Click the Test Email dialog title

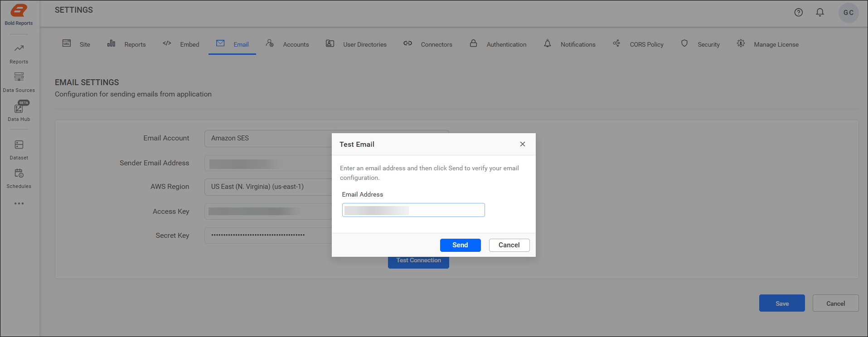(357, 144)
